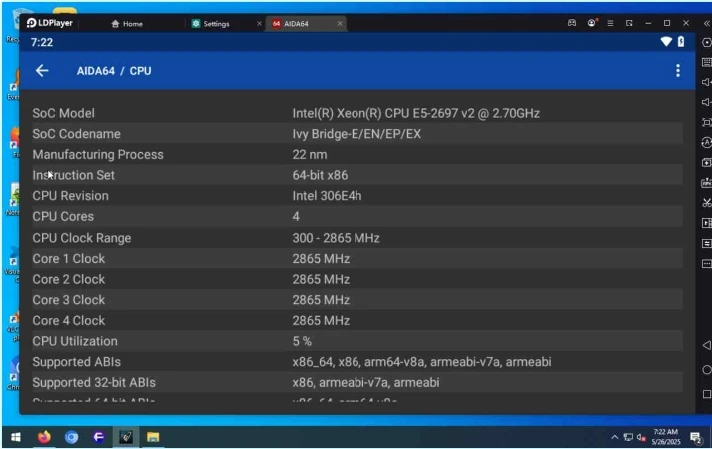
Task: Open synchronizer arrows icon in sidebar
Action: (707, 243)
